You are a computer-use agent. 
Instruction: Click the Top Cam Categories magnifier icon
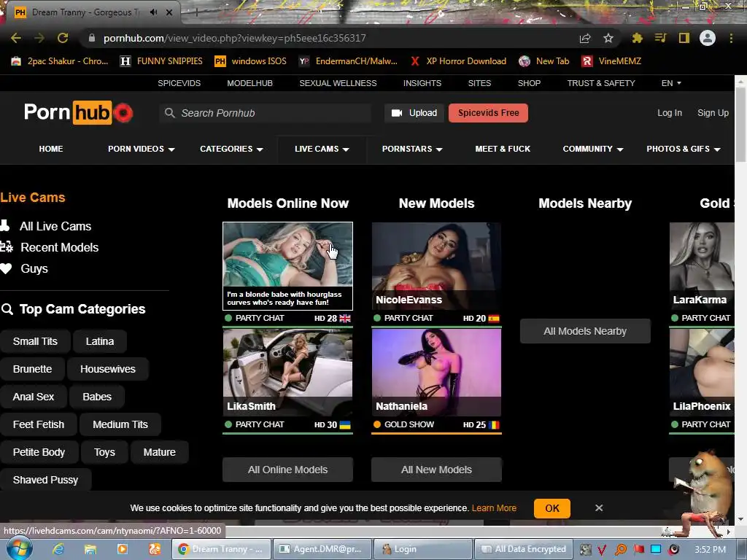(7, 309)
